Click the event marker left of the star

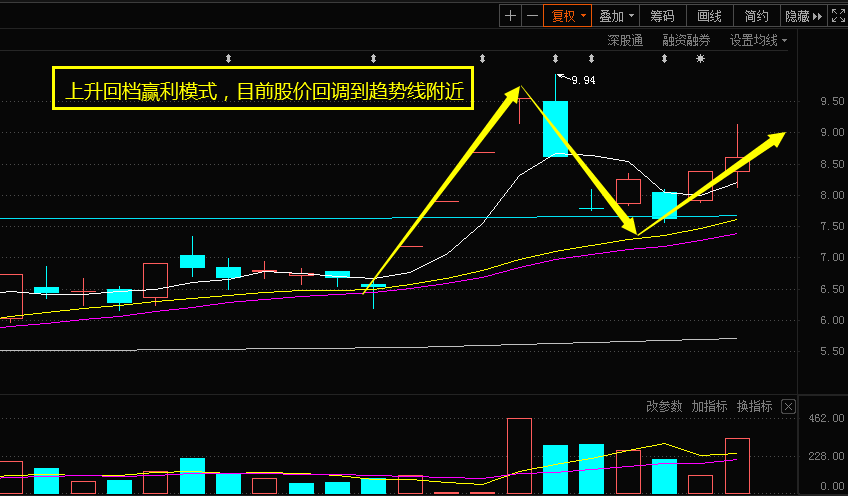[663, 59]
